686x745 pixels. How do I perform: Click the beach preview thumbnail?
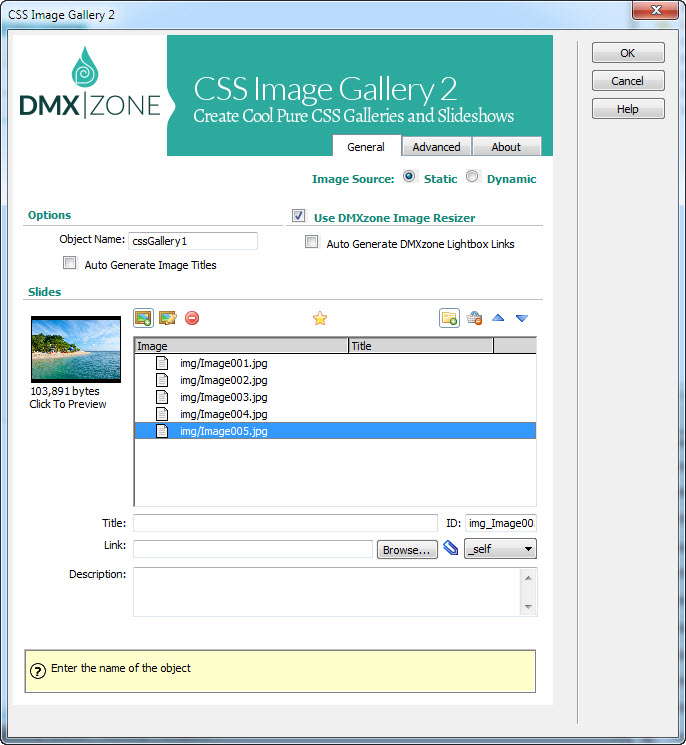(76, 349)
